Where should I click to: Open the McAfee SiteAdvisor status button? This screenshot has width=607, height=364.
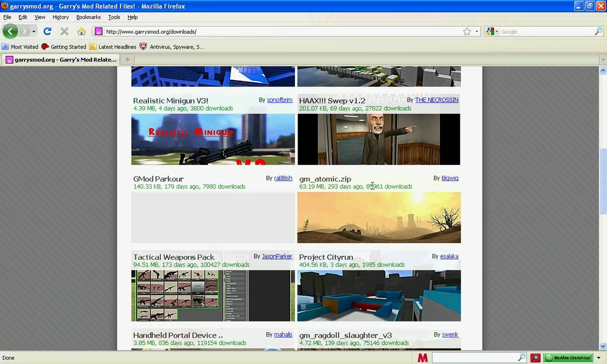[569, 357]
